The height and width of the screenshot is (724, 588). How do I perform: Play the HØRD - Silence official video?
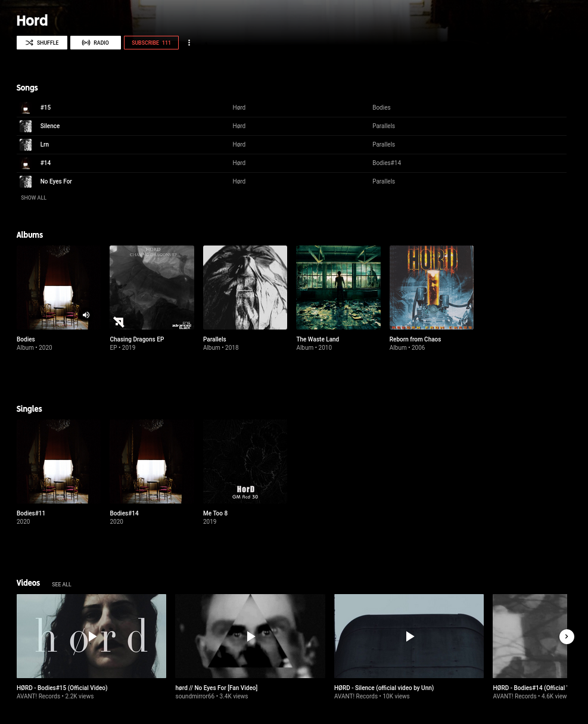[x=409, y=636]
